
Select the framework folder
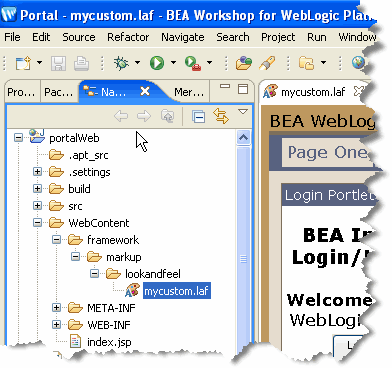coord(113,240)
